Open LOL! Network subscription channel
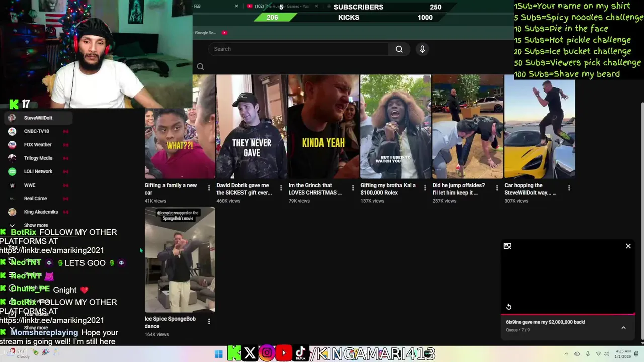This screenshot has width=644, height=362. (x=38, y=171)
